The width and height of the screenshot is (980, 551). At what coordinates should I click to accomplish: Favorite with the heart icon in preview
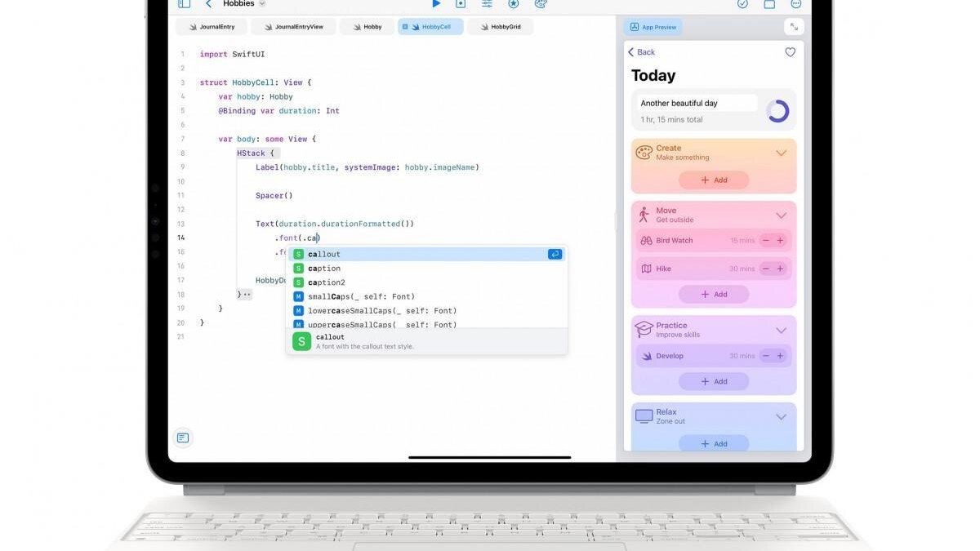click(790, 52)
